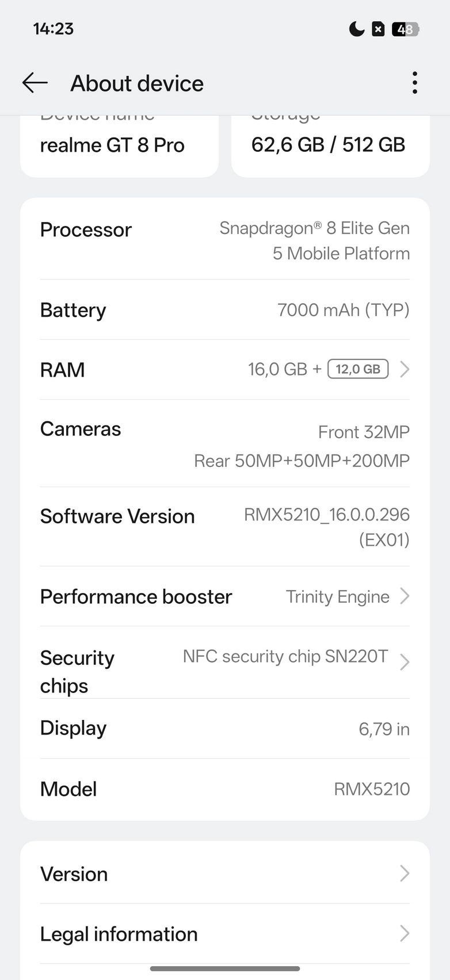Tap the Trinity Engine value
Viewport: 450px width, 980px height.
338,597
